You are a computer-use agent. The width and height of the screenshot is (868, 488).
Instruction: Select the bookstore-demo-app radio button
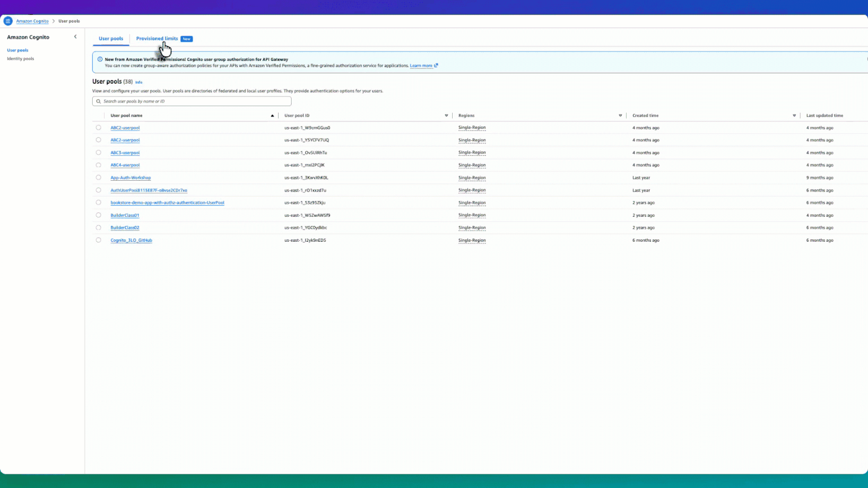click(x=98, y=203)
